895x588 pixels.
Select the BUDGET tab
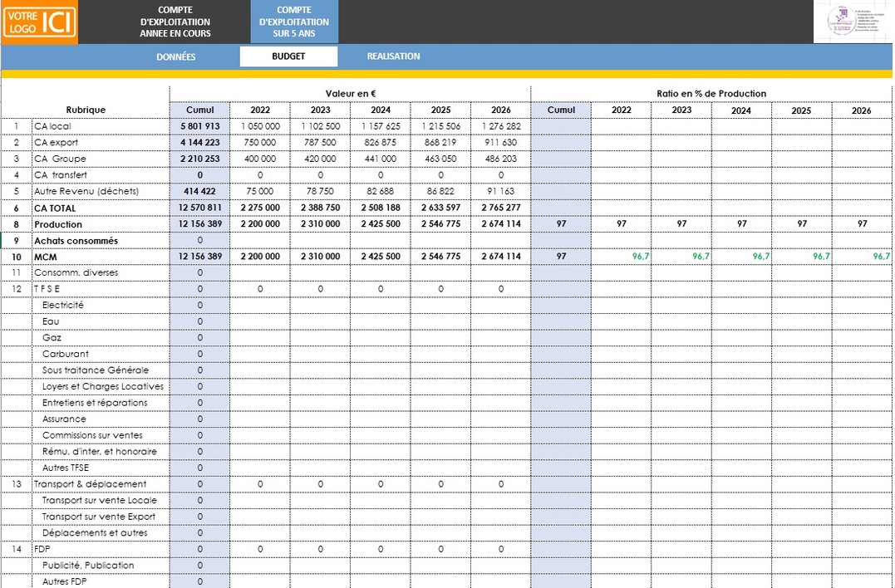click(x=288, y=56)
